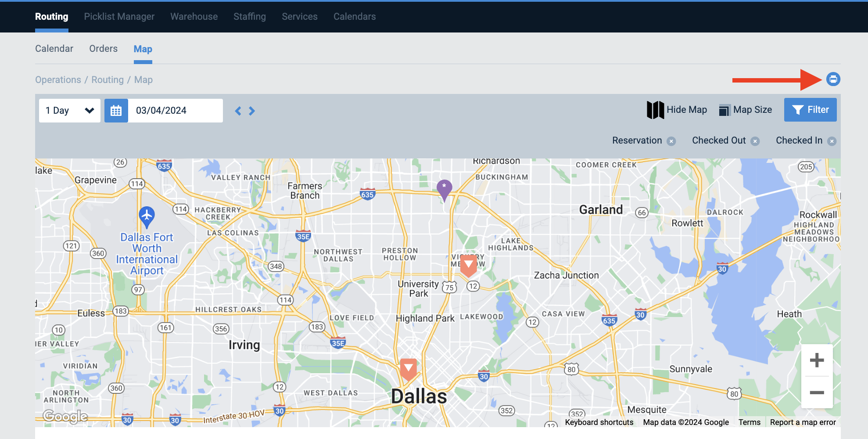This screenshot has width=868, height=439.
Task: Open the calendar date picker icon
Action: 116,111
